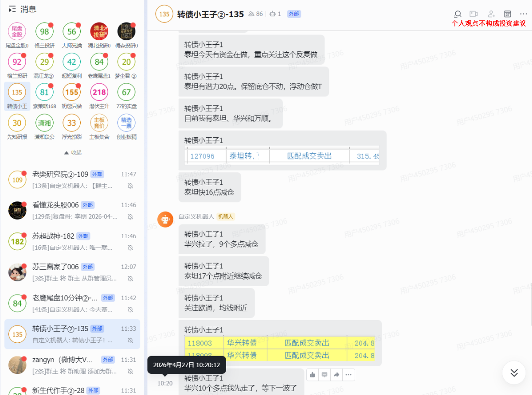Collapse pinned chats with 收起
This screenshot has width=532, height=395.
tap(73, 152)
